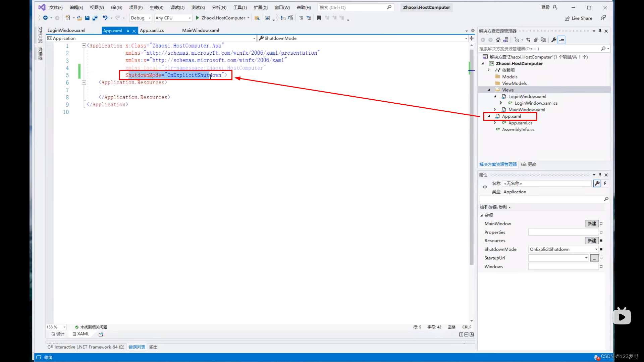
Task: Switch to the LoginWindow.xaml tab
Action: tap(66, 31)
